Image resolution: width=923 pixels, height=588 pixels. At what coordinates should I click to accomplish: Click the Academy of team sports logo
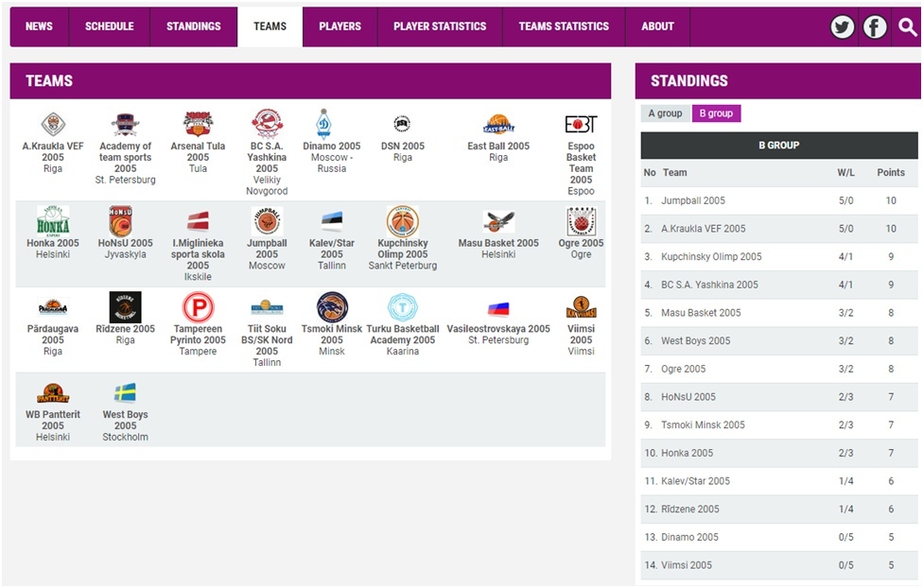pyautogui.click(x=125, y=124)
